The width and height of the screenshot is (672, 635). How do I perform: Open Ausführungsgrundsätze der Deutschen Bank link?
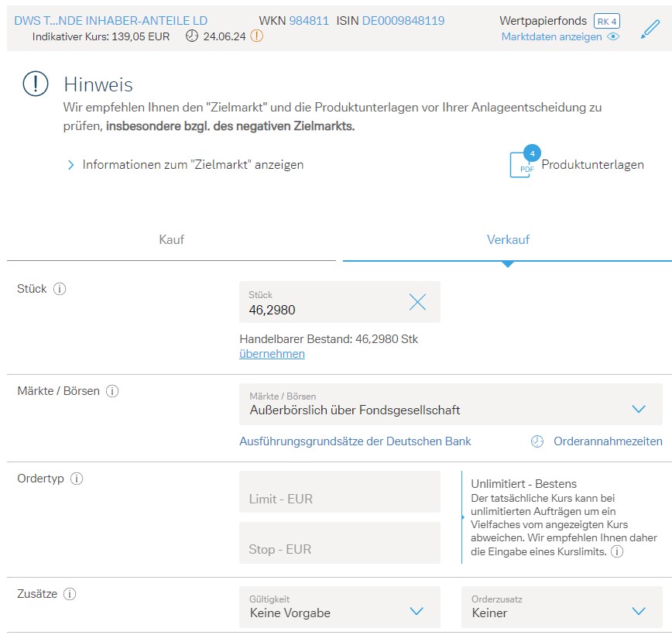[355, 441]
